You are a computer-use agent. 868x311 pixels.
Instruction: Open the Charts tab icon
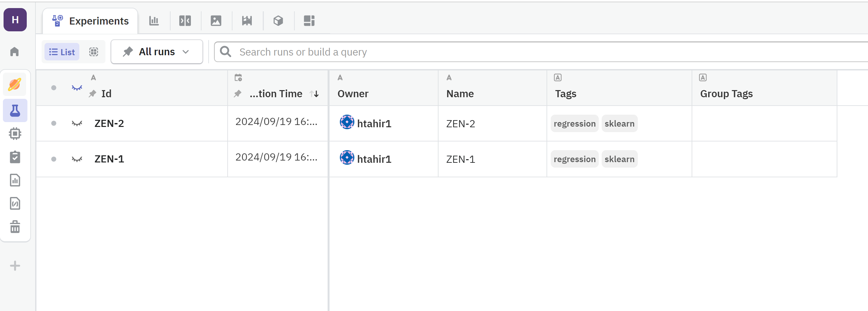click(x=154, y=21)
